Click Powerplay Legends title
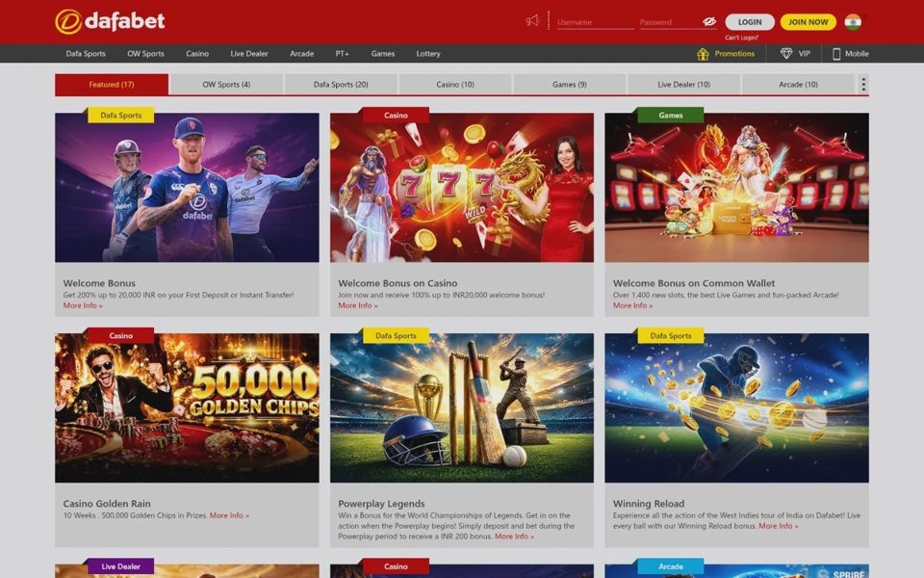This screenshot has width=924, height=578. [x=381, y=504]
